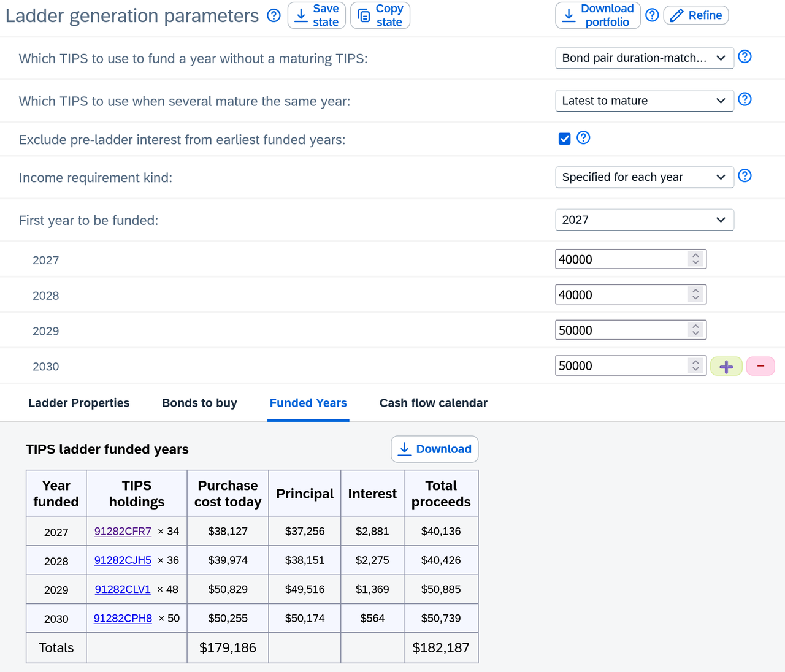The image size is (785, 672).
Task: Show help for income requirement kind
Action: point(745,176)
